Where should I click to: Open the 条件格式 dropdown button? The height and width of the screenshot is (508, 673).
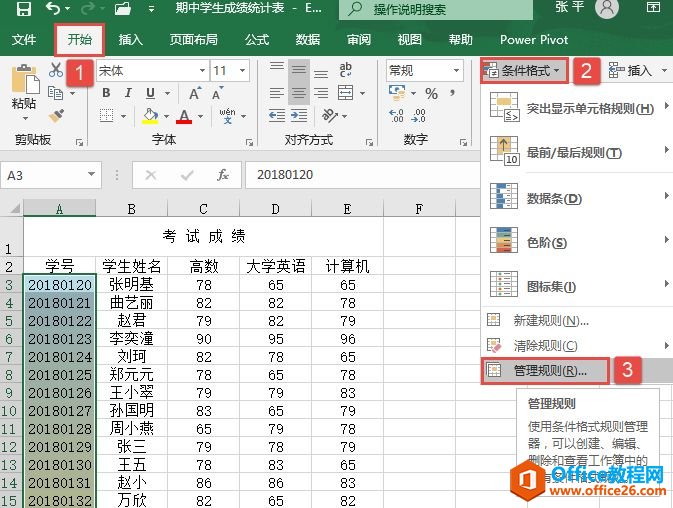pyautogui.click(x=524, y=70)
